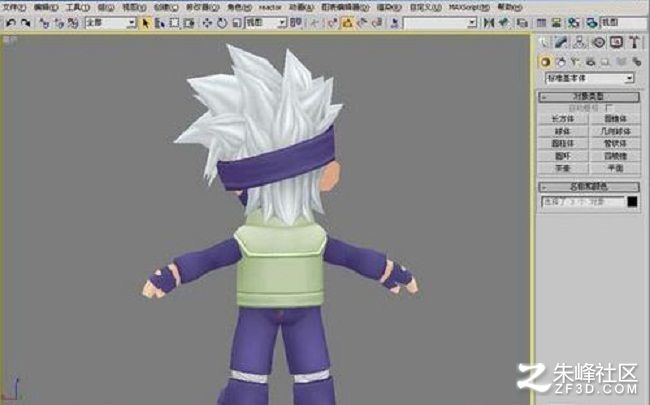650x405 pixels.
Task: Open Edit Named Selection Sets
Action: [394, 23]
